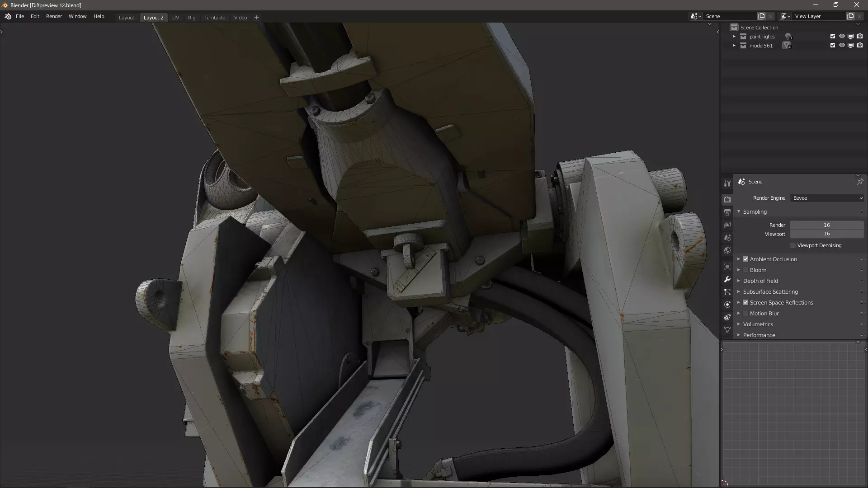Switch to the Layout workspace tab

[126, 18]
